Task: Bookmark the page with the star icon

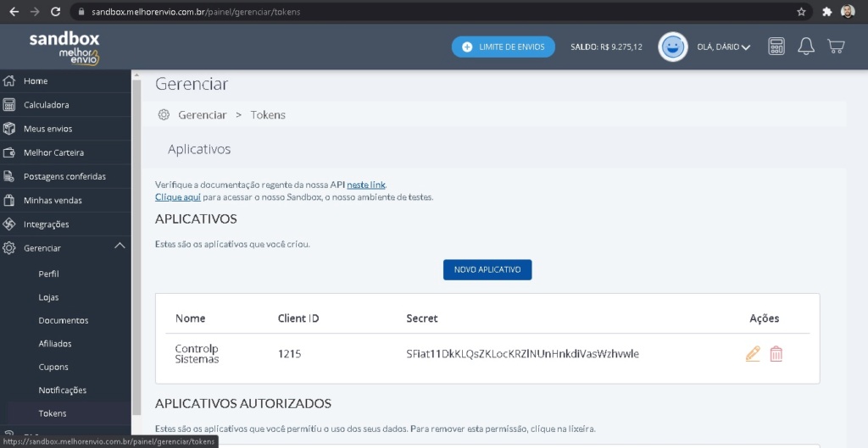Action: 801,12
